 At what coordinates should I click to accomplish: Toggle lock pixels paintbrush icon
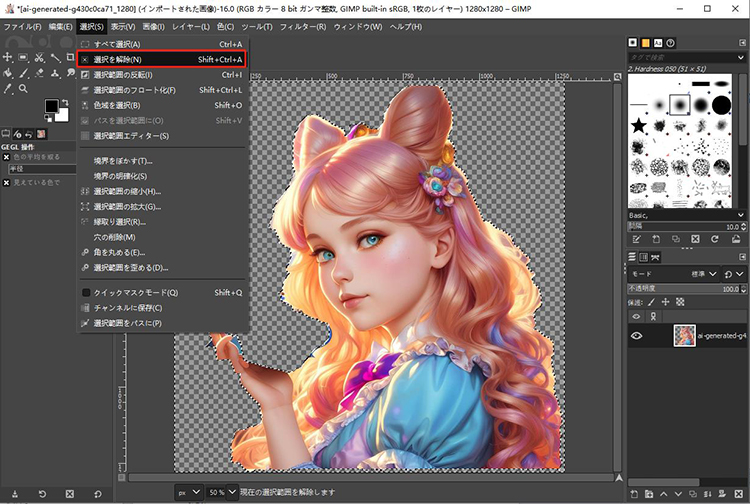point(651,302)
